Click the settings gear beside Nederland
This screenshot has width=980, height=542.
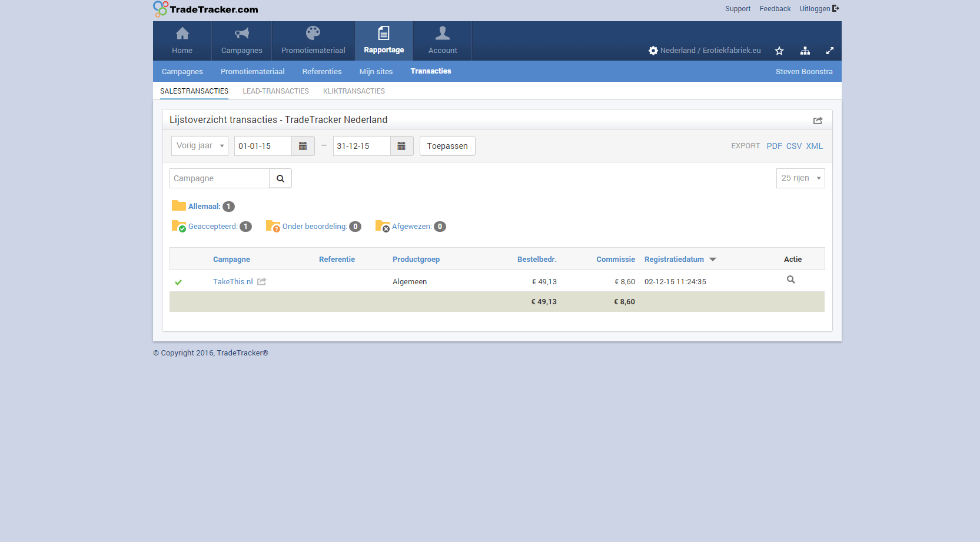(653, 51)
